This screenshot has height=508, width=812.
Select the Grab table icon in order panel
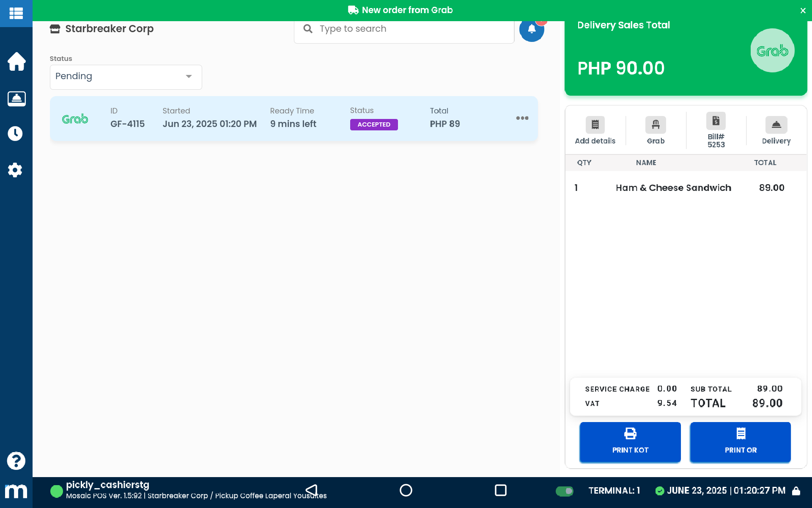point(655,124)
